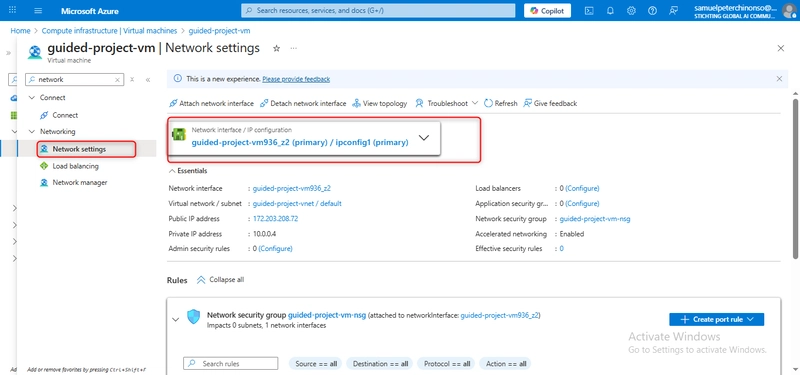This screenshot has height=375, width=800.
Task: Click View topology
Action: (380, 104)
